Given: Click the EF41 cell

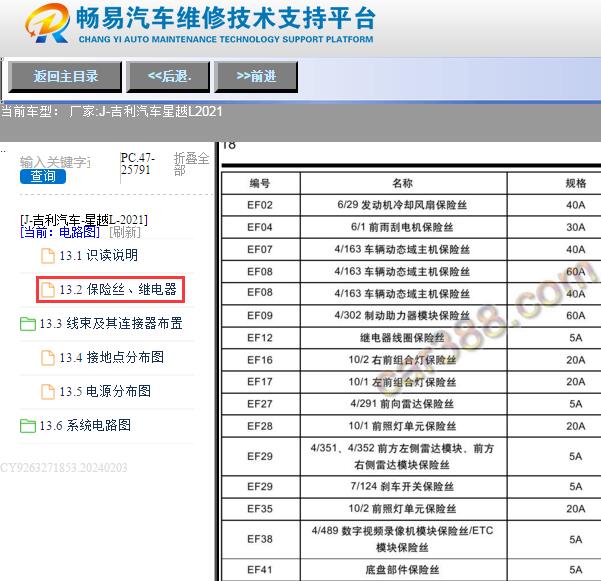Looking at the screenshot, I should pyautogui.click(x=260, y=570).
